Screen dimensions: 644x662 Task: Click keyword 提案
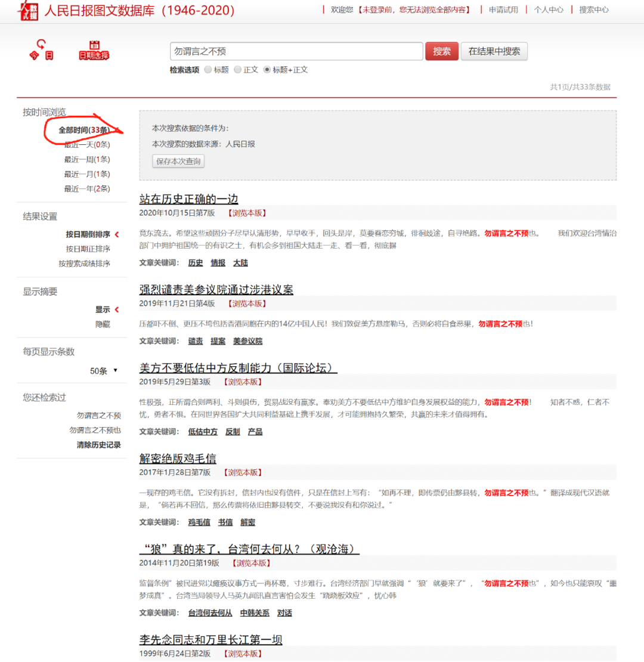(218, 341)
